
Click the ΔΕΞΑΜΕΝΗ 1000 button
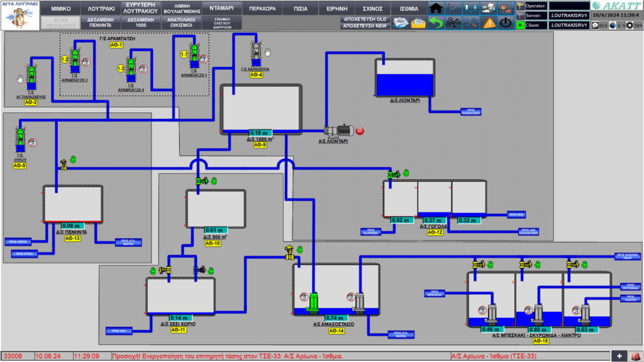[140, 23]
